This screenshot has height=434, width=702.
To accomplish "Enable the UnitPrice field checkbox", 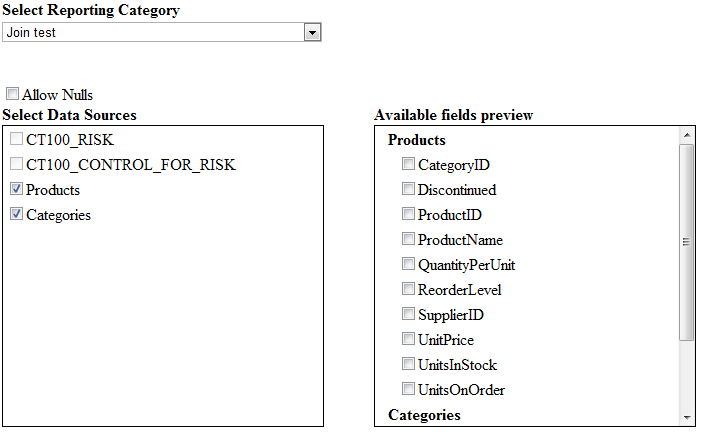I will 408,339.
